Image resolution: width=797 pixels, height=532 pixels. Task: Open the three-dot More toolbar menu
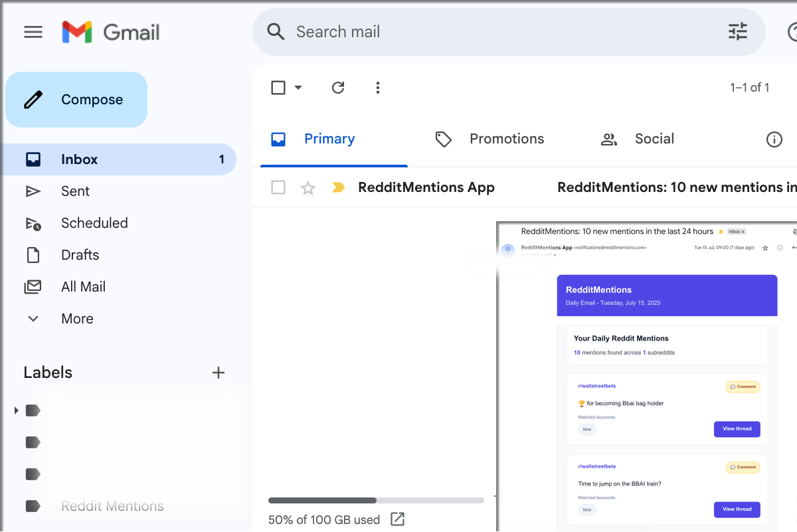pos(378,88)
